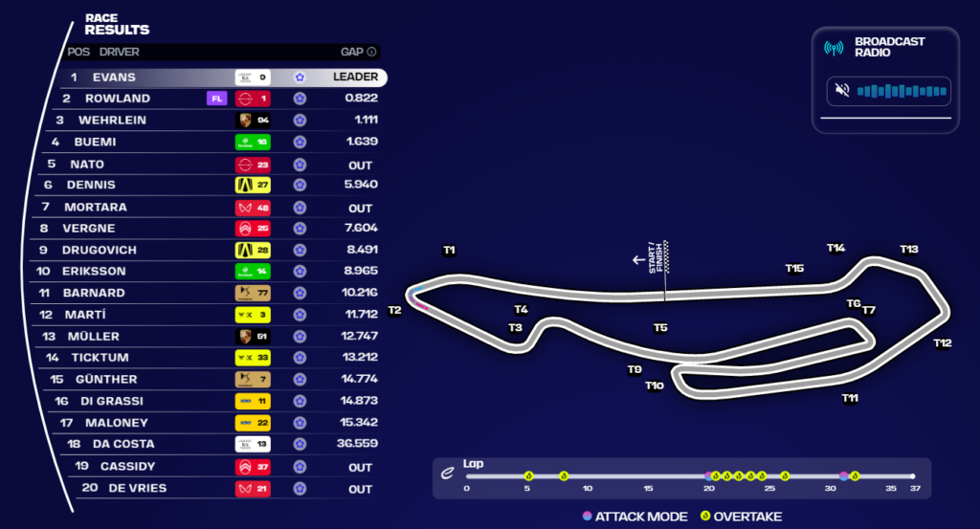Image resolution: width=980 pixels, height=529 pixels.
Task: Click De Vries' Mahindra badge 21
Action: (253, 489)
